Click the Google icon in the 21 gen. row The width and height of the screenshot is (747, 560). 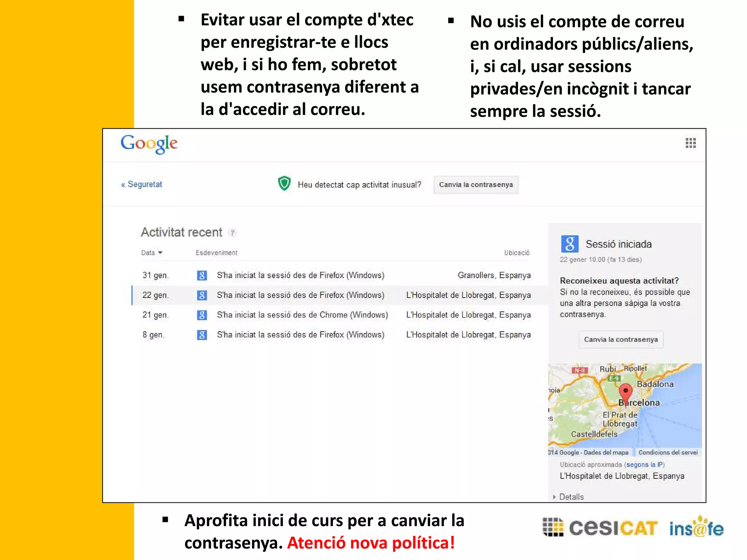(x=202, y=315)
